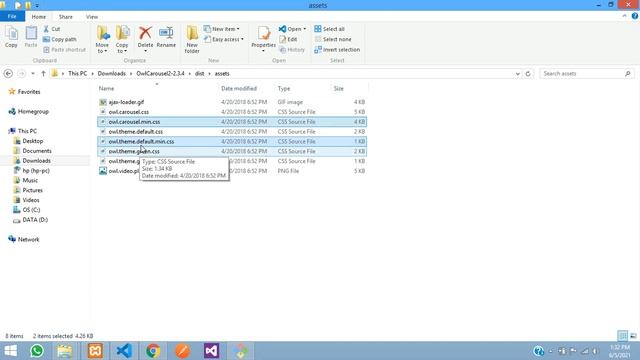This screenshot has height=360, width=640.
Task: Open OS (C:) drive in navigation pane
Action: (x=31, y=210)
